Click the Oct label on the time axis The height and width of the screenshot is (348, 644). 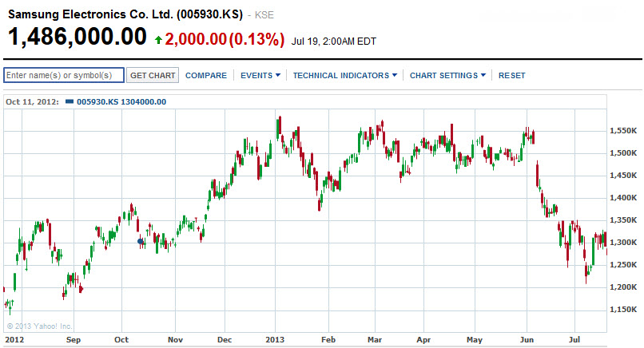point(121,340)
